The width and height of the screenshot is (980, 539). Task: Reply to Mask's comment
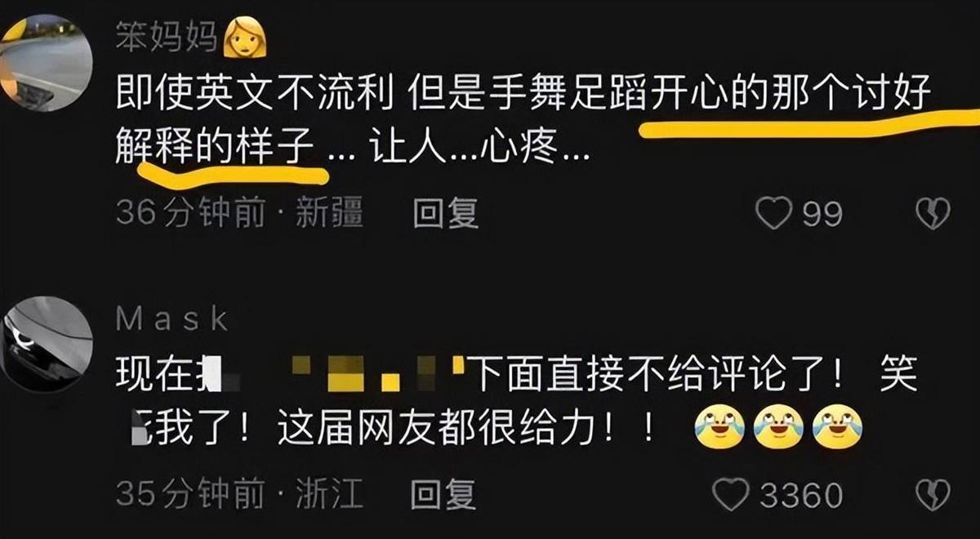click(x=443, y=494)
